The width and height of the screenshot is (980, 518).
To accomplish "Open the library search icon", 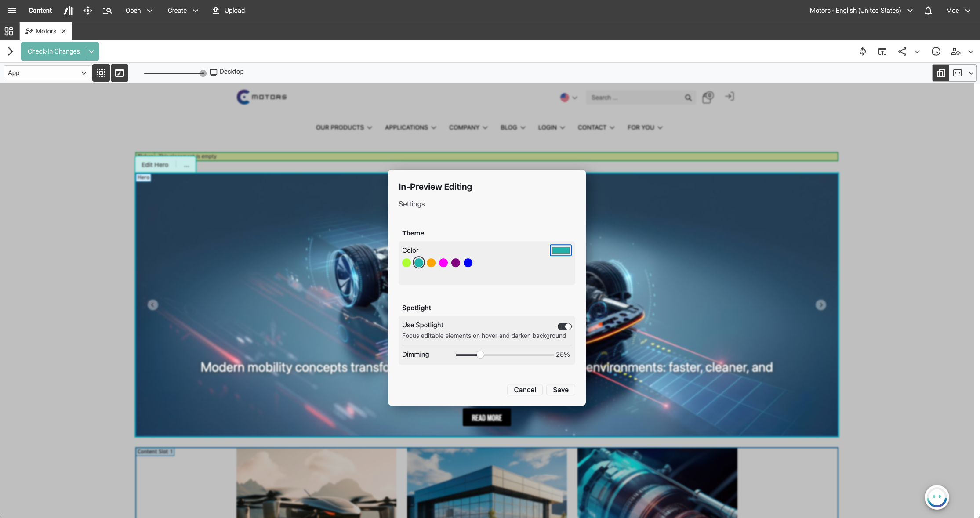I will click(x=107, y=11).
